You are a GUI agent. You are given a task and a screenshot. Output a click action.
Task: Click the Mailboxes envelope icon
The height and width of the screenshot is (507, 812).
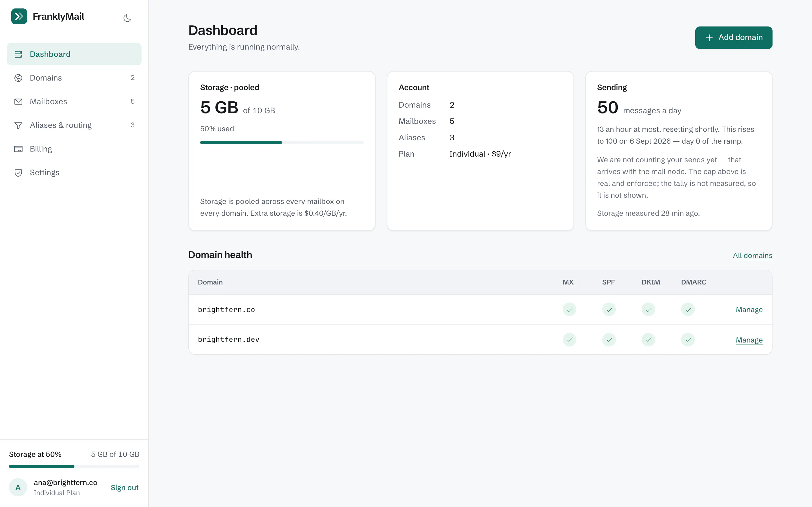point(18,102)
